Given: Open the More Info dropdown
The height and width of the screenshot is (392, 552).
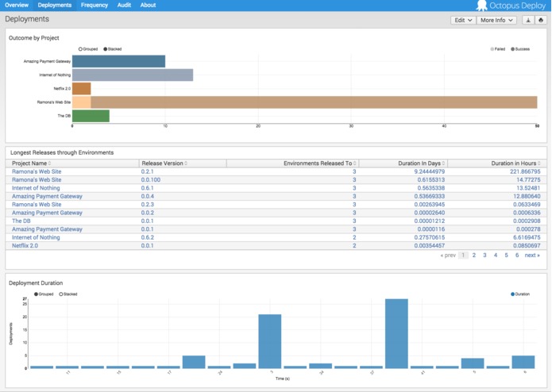Looking at the screenshot, I should tap(496, 20).
